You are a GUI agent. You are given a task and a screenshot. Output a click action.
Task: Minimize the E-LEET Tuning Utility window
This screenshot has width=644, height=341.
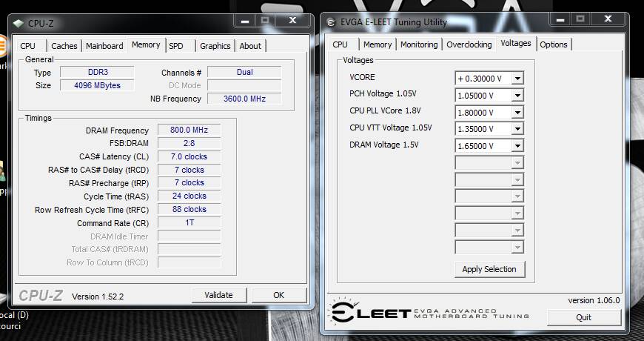(x=560, y=19)
